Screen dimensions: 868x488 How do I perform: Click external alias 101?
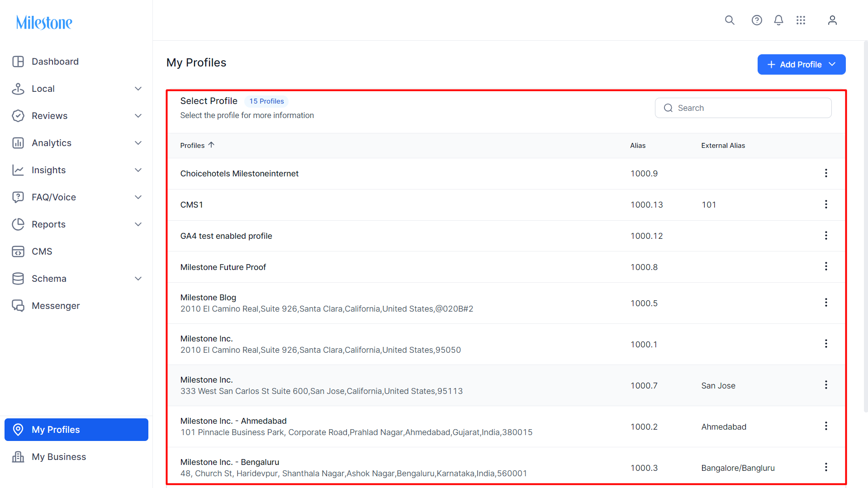tap(709, 205)
